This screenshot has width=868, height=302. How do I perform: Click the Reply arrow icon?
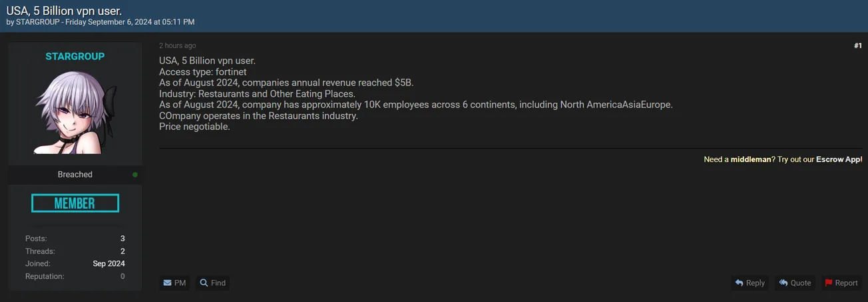[x=739, y=283]
